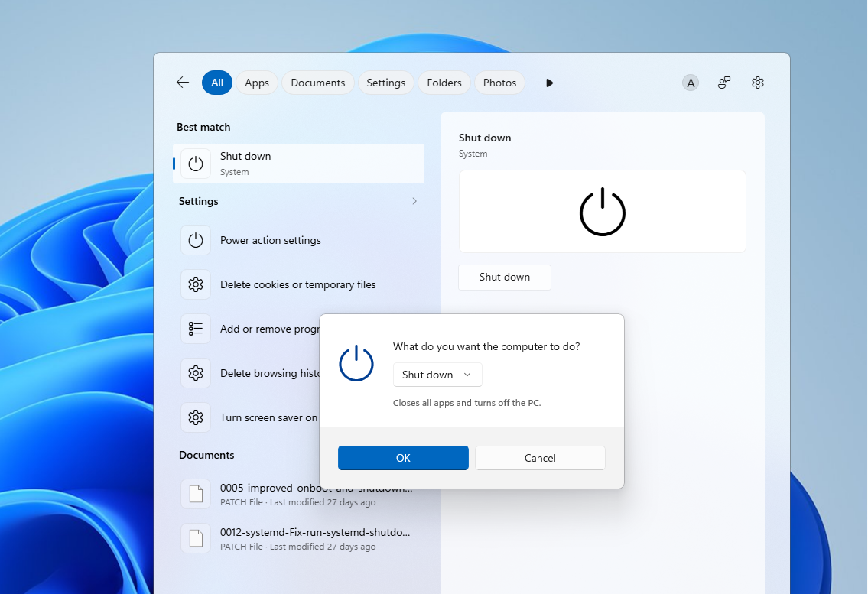Click large power icon in preview pane
This screenshot has width=868, height=594.
603,212
